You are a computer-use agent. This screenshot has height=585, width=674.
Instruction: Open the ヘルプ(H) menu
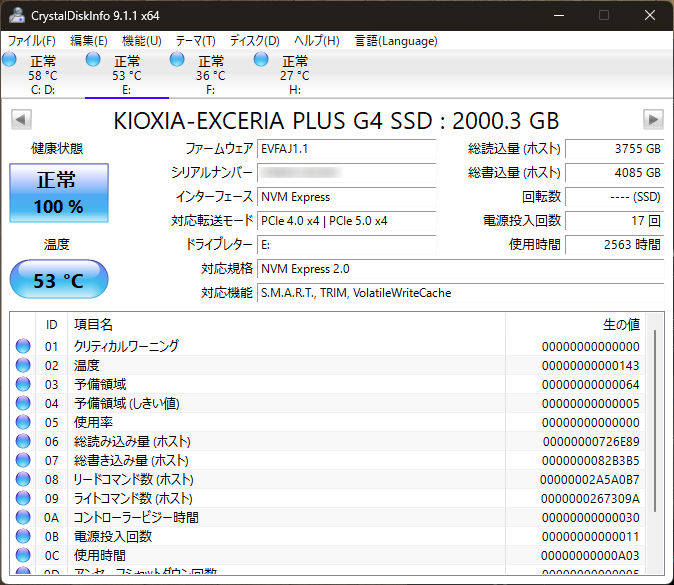(316, 41)
